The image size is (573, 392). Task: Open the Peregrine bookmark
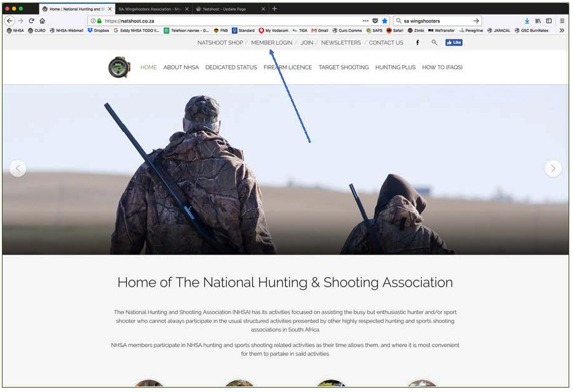[471, 30]
